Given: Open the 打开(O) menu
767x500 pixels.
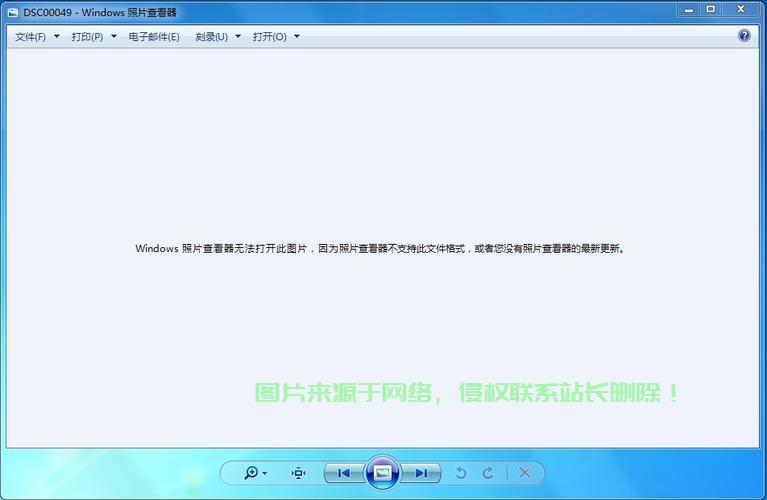Looking at the screenshot, I should coord(270,37).
